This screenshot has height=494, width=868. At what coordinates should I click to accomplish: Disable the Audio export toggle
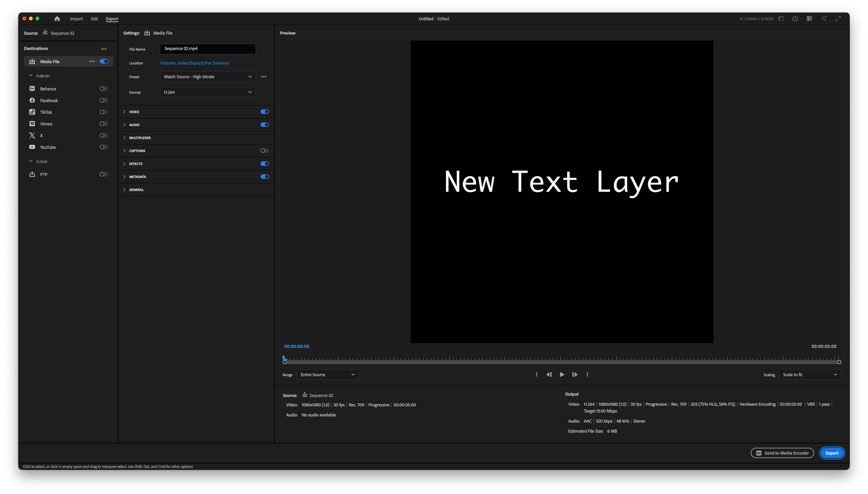click(x=264, y=125)
